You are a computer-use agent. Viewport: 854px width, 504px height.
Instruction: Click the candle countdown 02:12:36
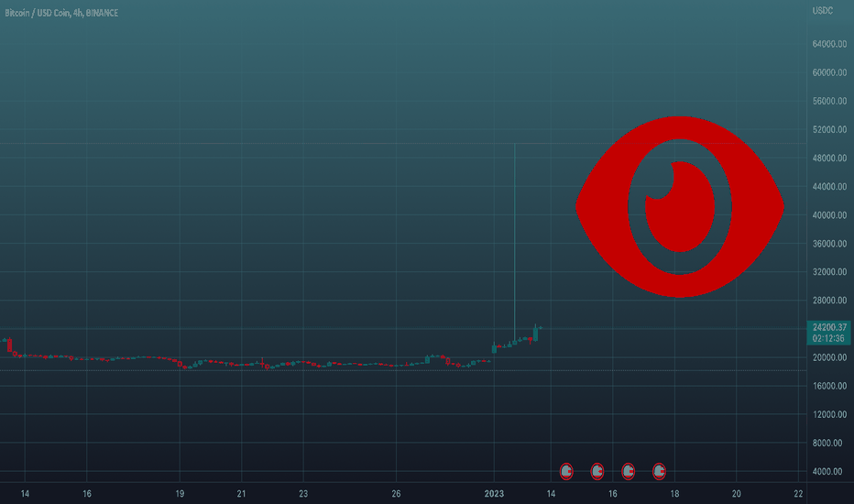click(x=828, y=338)
